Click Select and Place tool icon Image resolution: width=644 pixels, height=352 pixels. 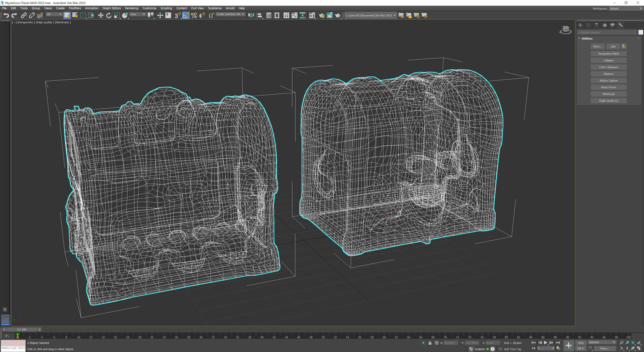[125, 15]
